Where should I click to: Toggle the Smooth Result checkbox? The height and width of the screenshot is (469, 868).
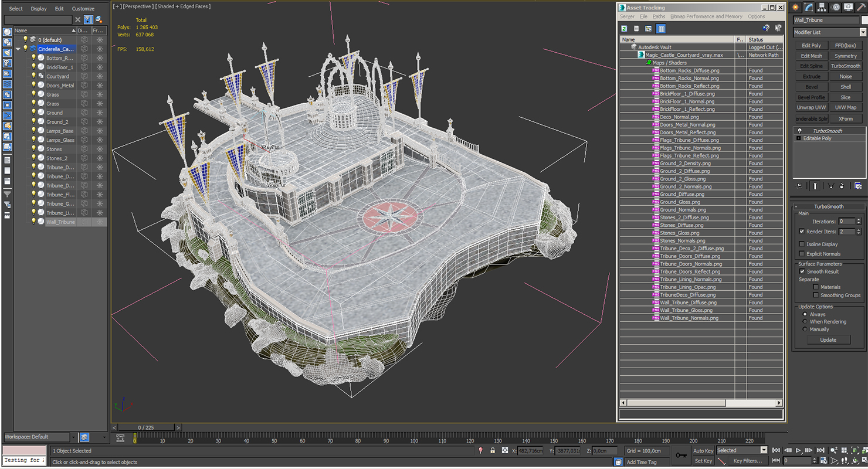pos(802,271)
